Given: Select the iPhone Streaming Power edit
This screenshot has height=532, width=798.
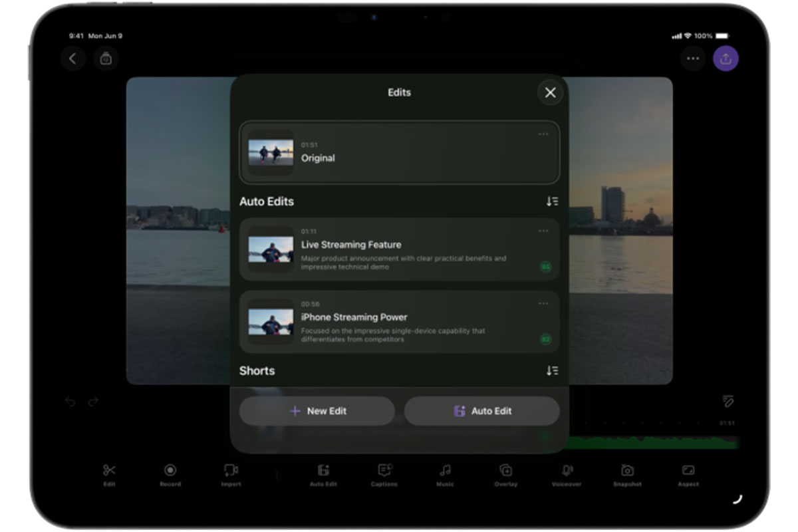Looking at the screenshot, I should 399,322.
